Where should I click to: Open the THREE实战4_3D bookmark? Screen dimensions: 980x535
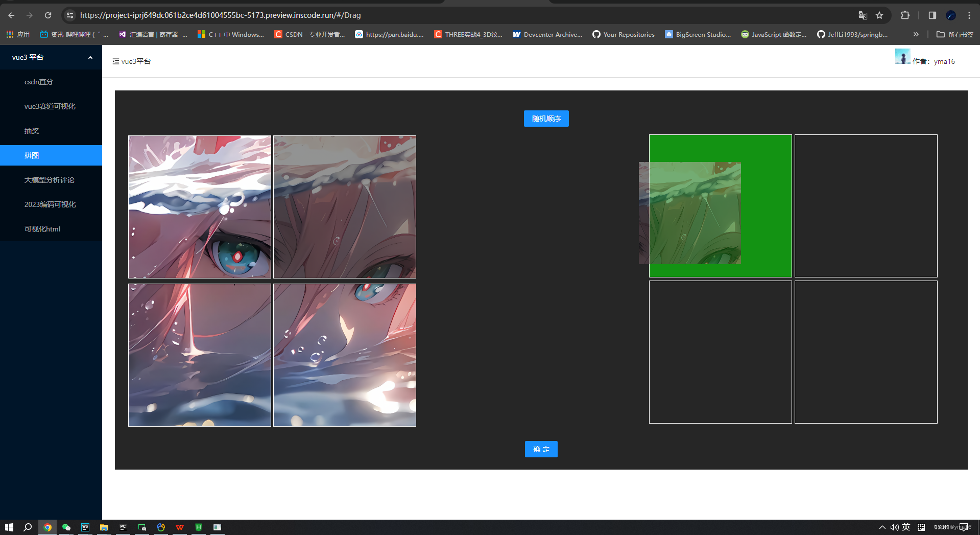coord(468,34)
